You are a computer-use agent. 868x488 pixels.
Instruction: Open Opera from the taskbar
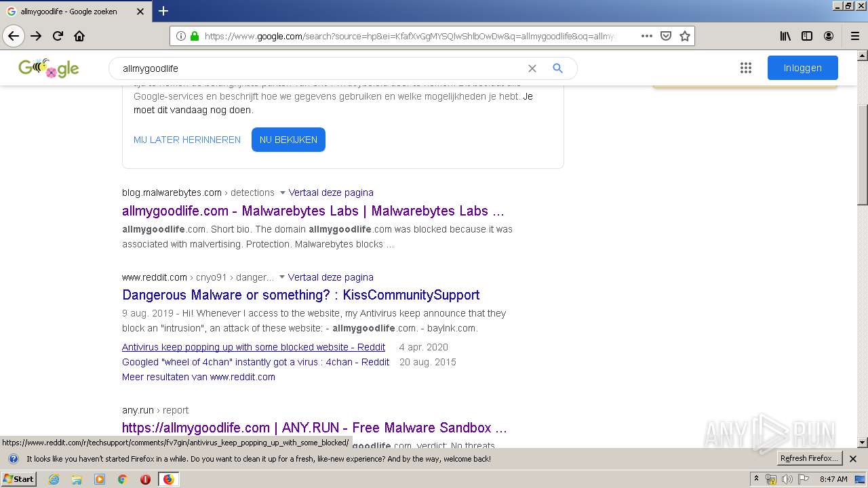145,479
